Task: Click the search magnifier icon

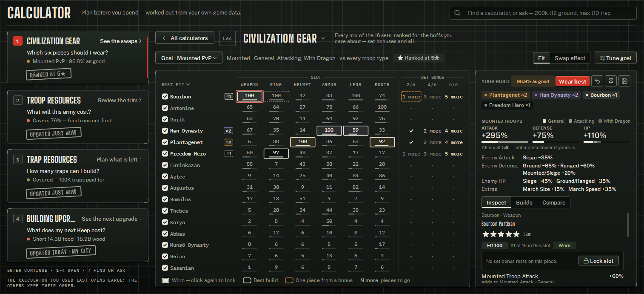Action: (457, 13)
